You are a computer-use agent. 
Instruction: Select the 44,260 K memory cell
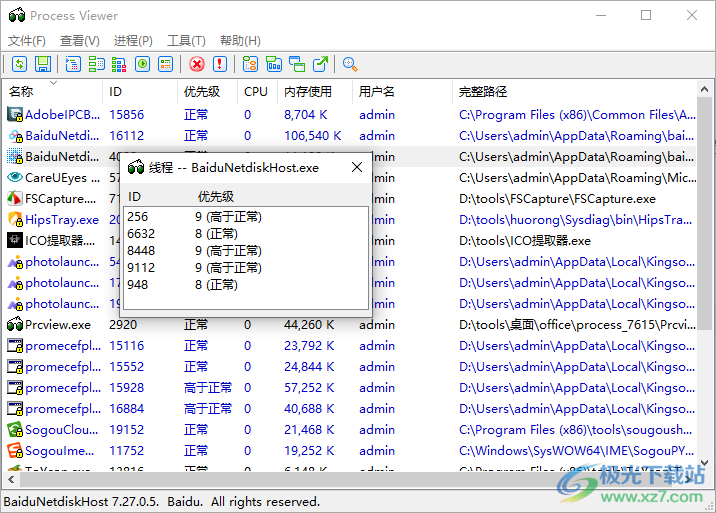[x=309, y=325]
